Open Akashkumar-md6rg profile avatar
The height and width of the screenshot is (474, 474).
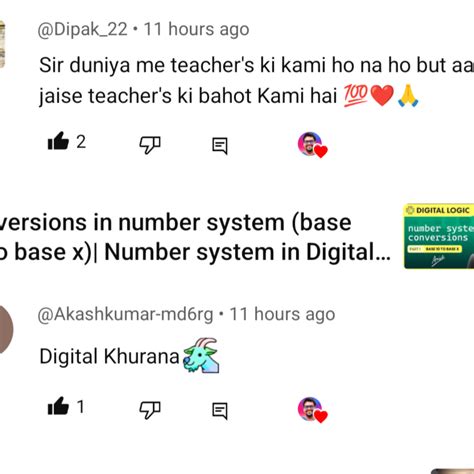click(x=6, y=329)
